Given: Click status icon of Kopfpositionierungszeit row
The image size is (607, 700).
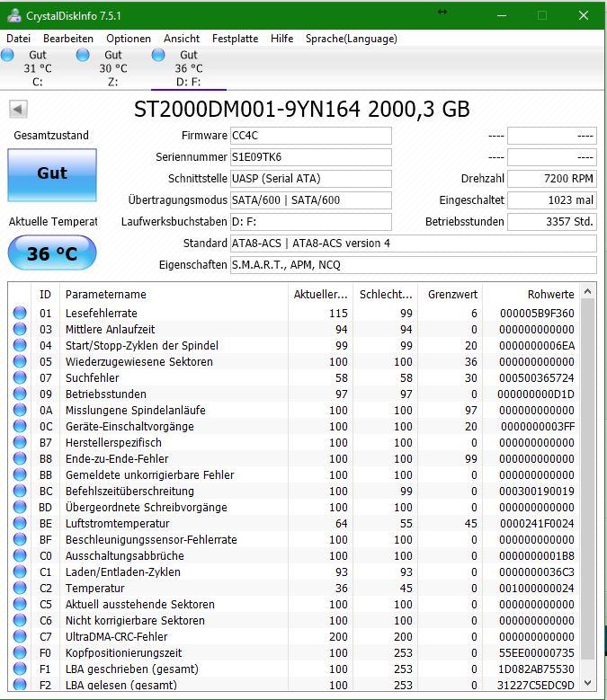Looking at the screenshot, I should pyautogui.click(x=20, y=652).
